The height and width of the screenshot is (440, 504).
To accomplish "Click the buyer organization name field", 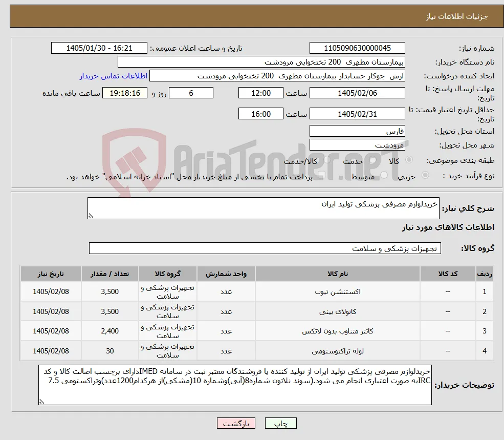I will (261, 62).
